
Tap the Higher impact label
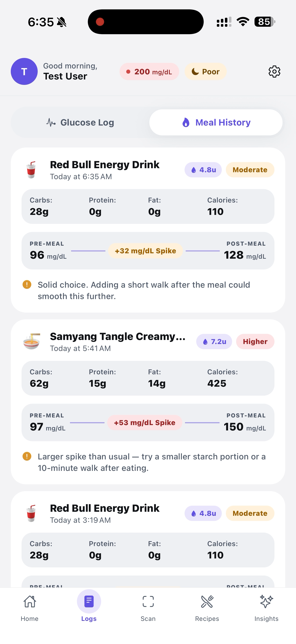[255, 342]
